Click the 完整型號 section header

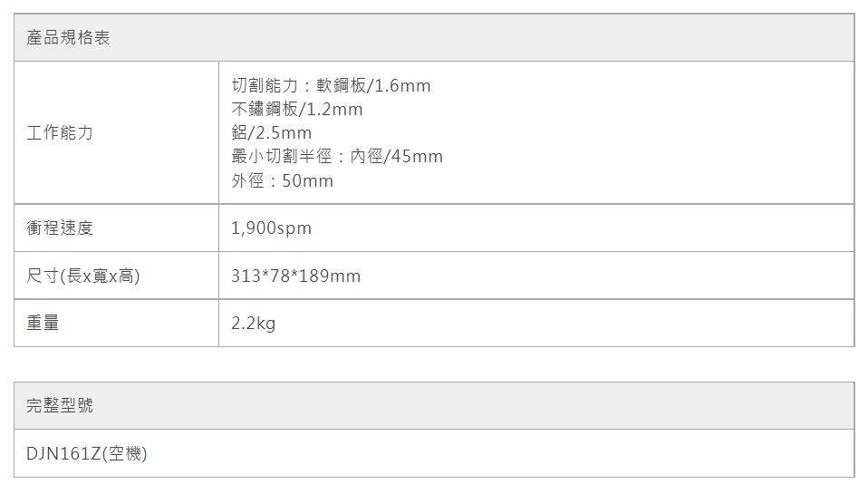(60, 406)
